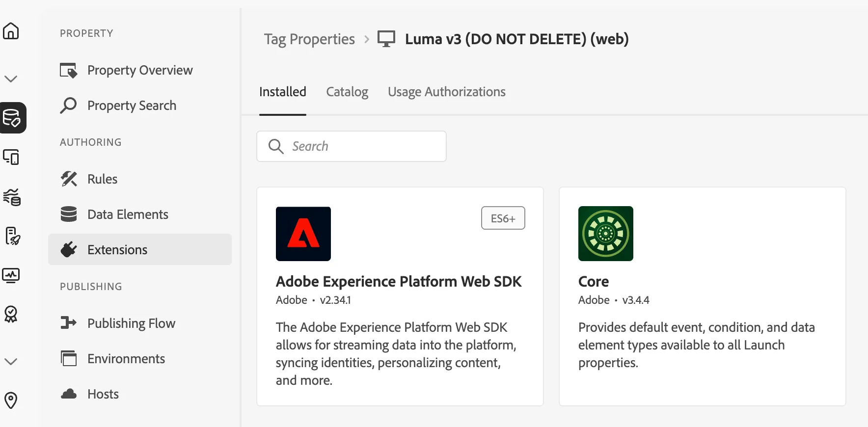Open Publishing Flow
This screenshot has height=427, width=868.
140,323
